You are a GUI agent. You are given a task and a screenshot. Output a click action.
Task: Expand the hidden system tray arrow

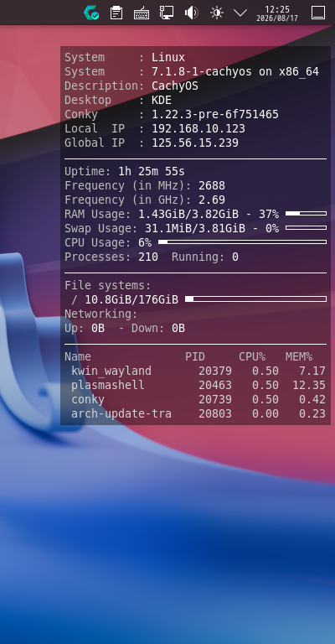240,13
